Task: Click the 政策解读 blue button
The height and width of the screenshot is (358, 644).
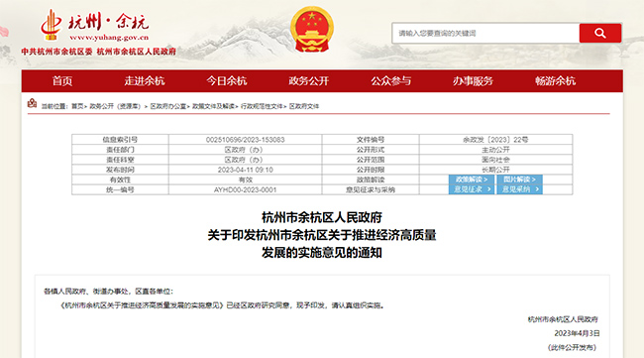Action: click(472, 179)
